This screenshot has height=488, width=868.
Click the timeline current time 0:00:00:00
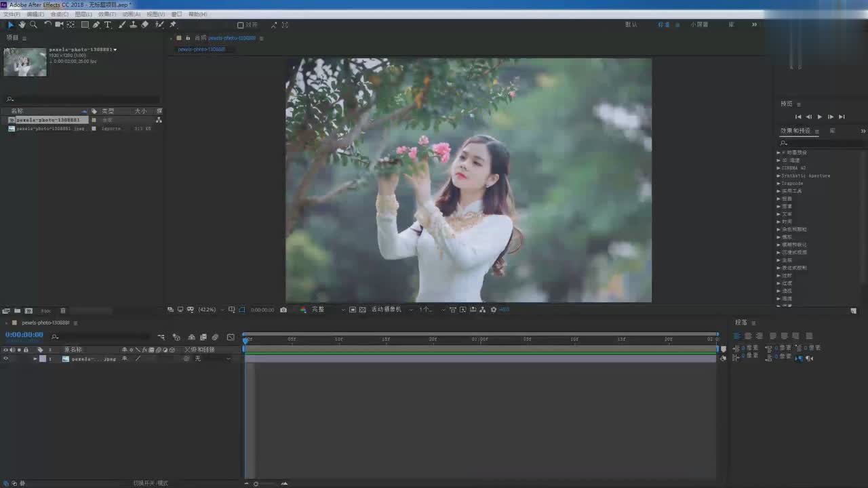[24, 335]
